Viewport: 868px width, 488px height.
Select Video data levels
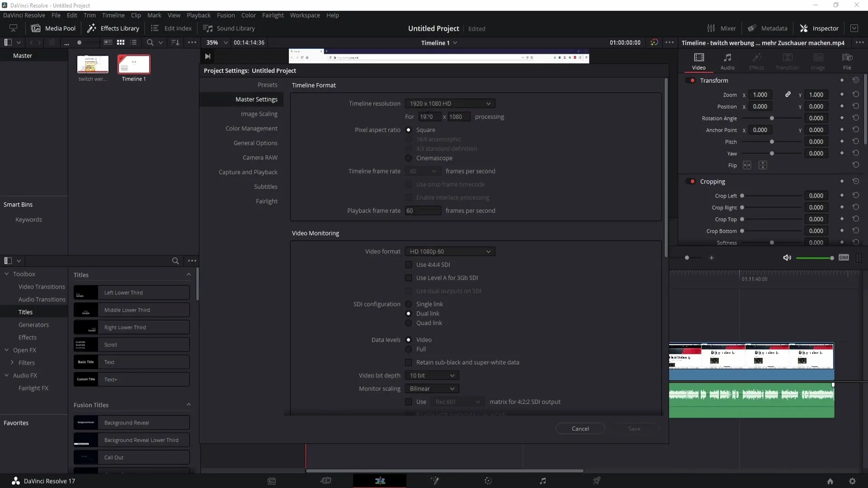[x=408, y=340]
